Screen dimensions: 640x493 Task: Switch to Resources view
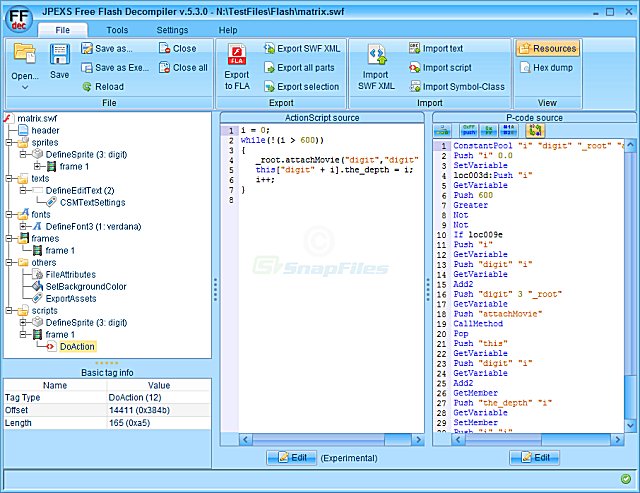(547, 48)
